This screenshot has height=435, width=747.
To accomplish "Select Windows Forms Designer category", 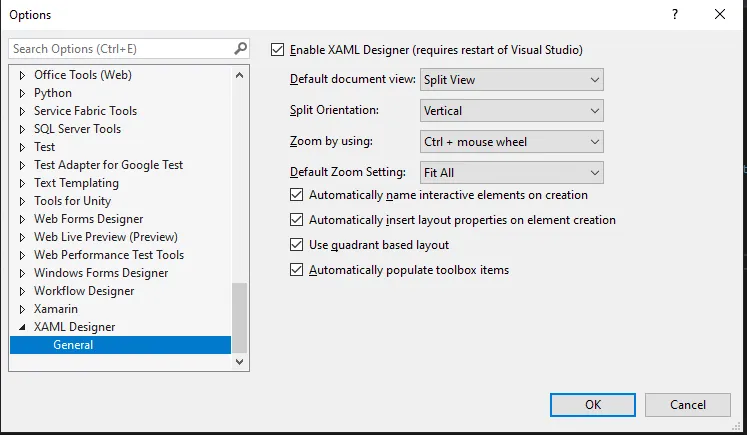I will [x=101, y=273].
